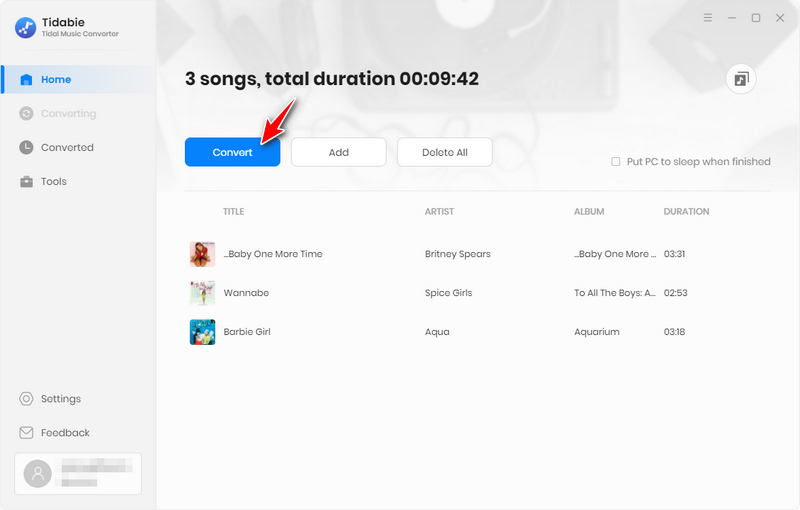Click 'Tidal Music Converter' subtitle text
The image size is (800, 510).
[80, 34]
